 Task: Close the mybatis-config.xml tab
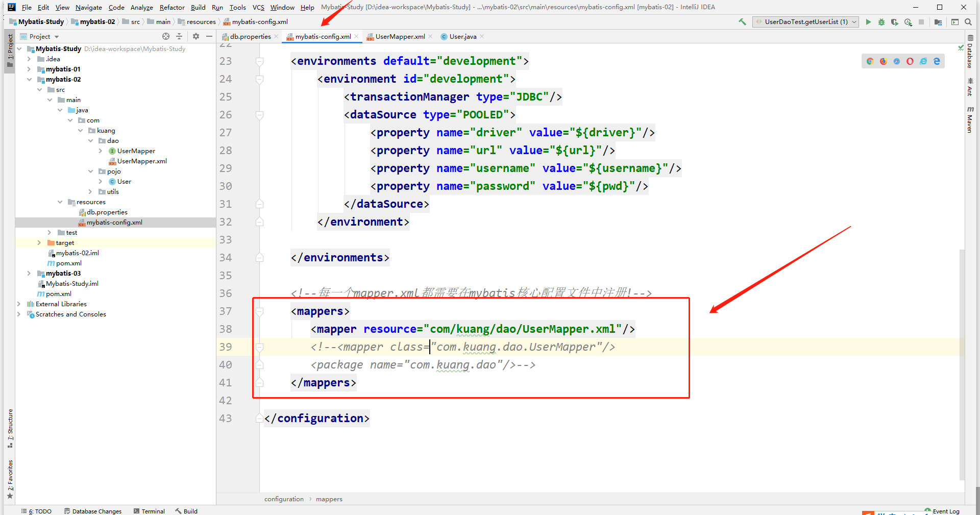pos(356,36)
